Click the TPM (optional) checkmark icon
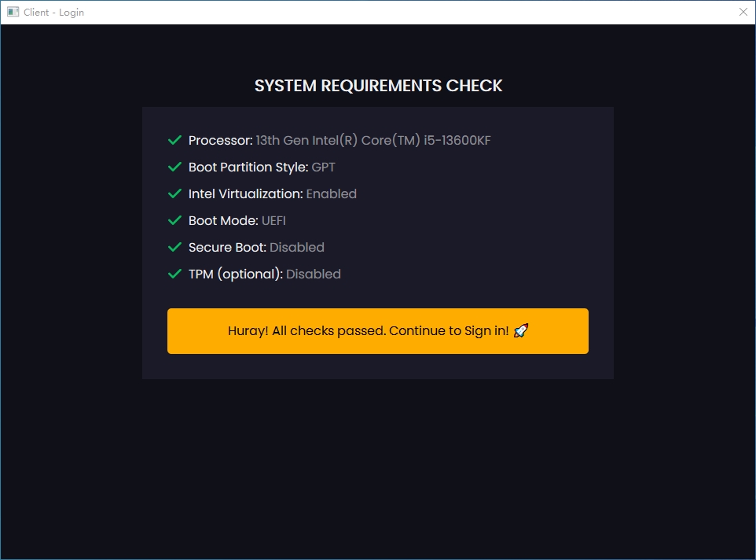The image size is (756, 560). pyautogui.click(x=174, y=274)
